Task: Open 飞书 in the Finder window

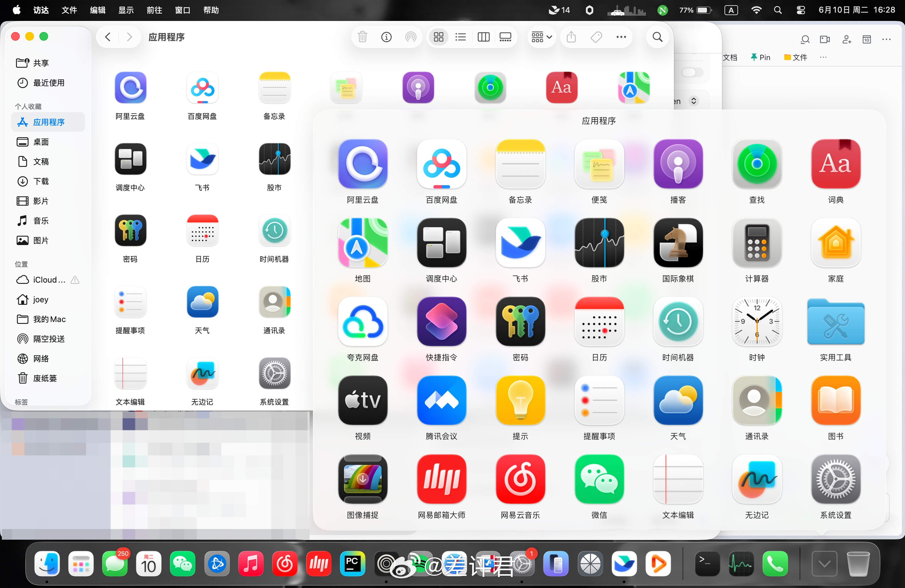Action: tap(202, 159)
